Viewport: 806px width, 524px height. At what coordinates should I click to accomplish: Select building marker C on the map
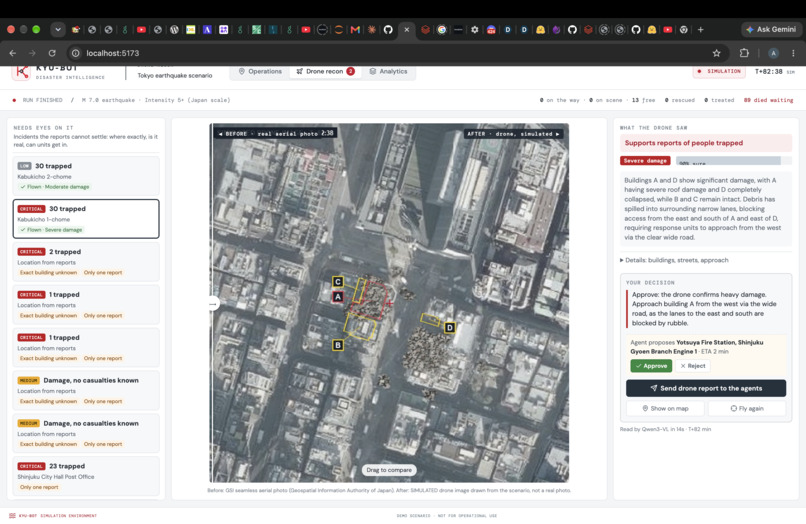[x=338, y=281]
